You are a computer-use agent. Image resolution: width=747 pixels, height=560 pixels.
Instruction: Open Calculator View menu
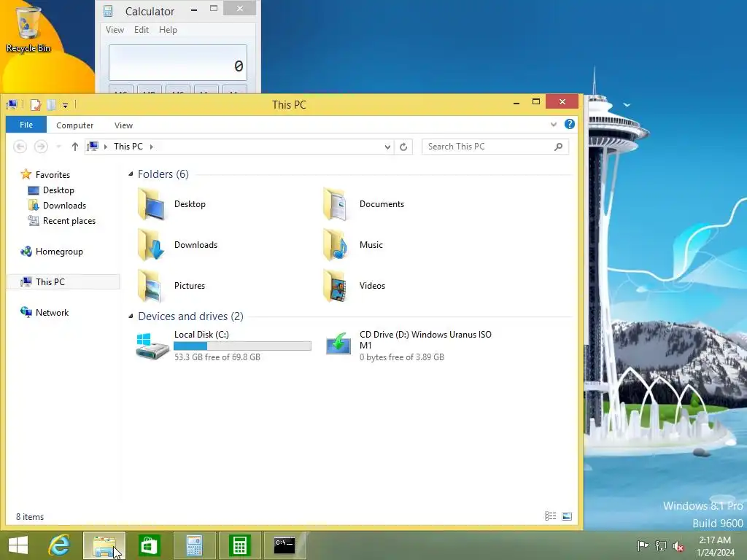coord(115,30)
